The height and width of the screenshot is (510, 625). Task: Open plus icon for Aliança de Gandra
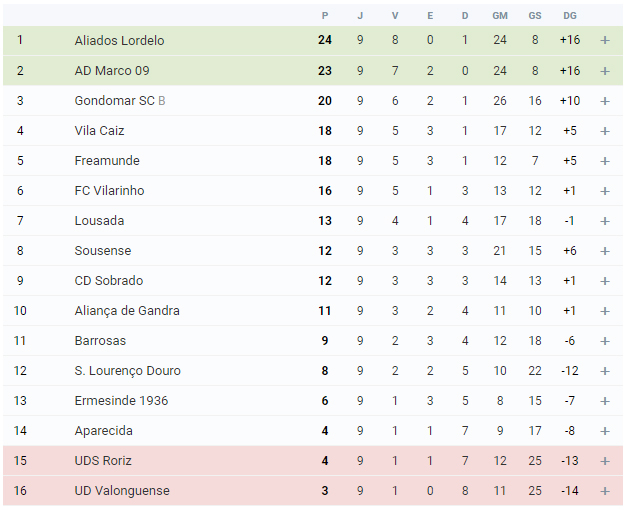605,311
